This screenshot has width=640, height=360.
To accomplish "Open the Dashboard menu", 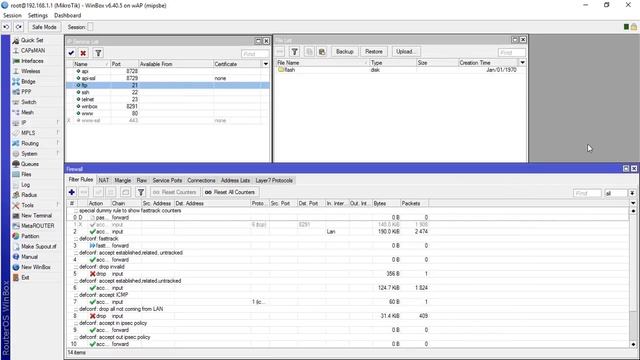I will click(67, 16).
